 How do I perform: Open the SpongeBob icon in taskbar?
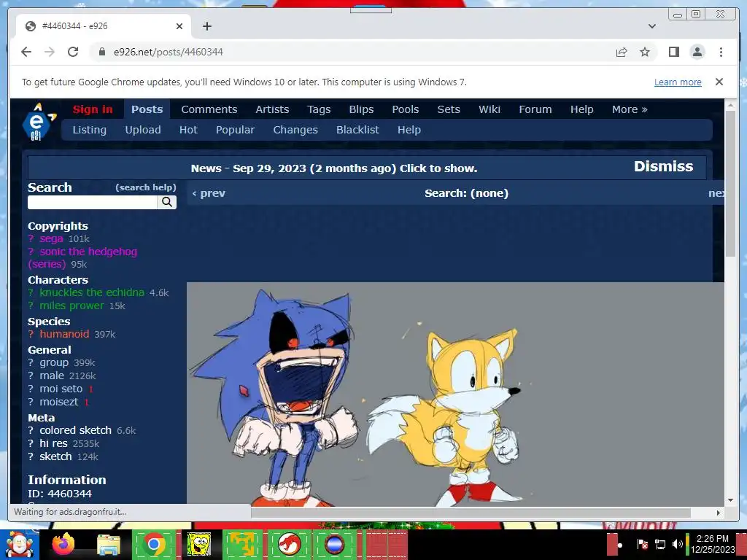point(198,544)
